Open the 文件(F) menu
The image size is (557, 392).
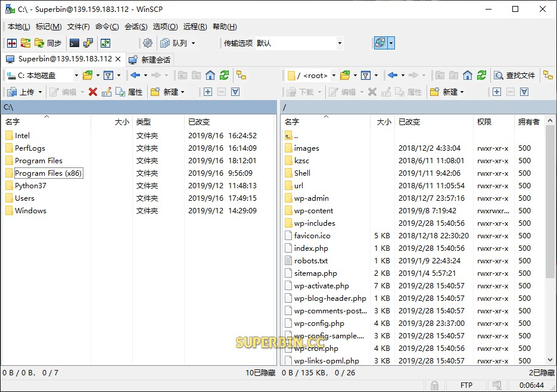pyautogui.click(x=79, y=27)
